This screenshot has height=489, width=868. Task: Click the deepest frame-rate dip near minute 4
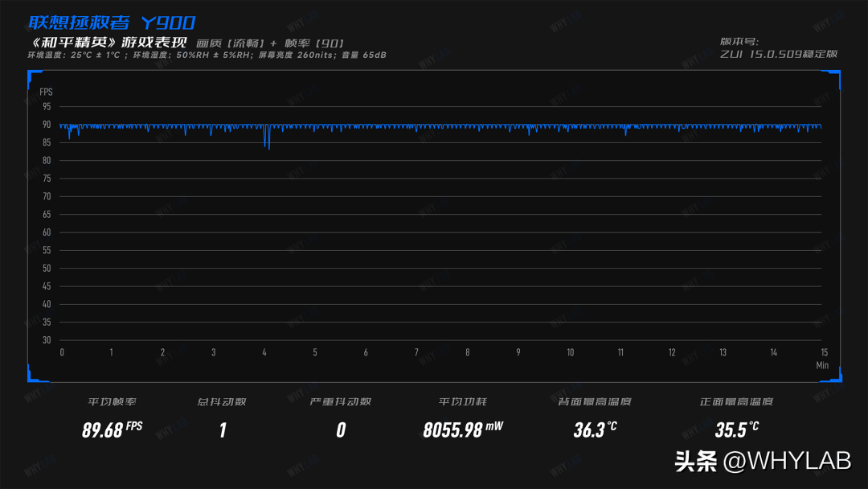[x=269, y=147]
